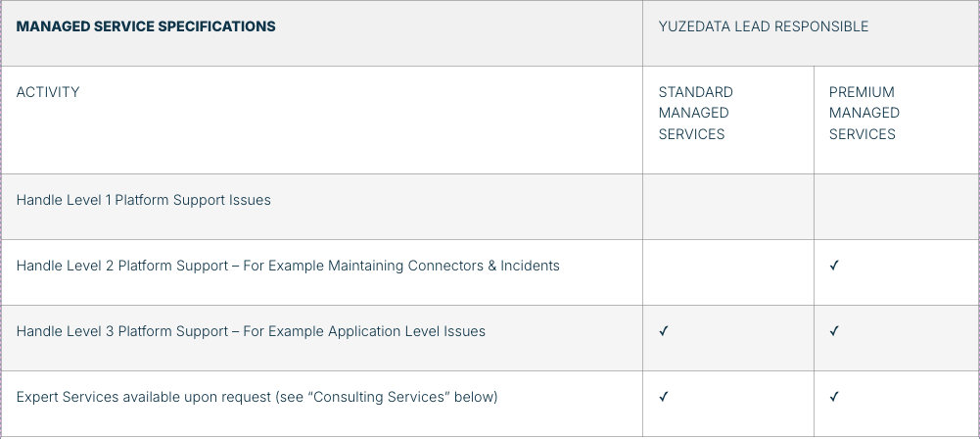Click the Premium checkmark for Level 3 Support

point(834,331)
